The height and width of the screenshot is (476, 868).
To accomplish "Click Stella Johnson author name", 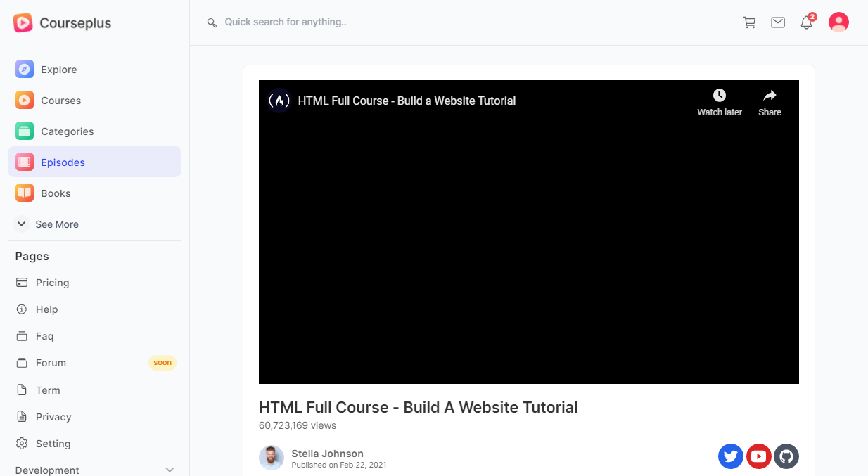I will pos(327,454).
